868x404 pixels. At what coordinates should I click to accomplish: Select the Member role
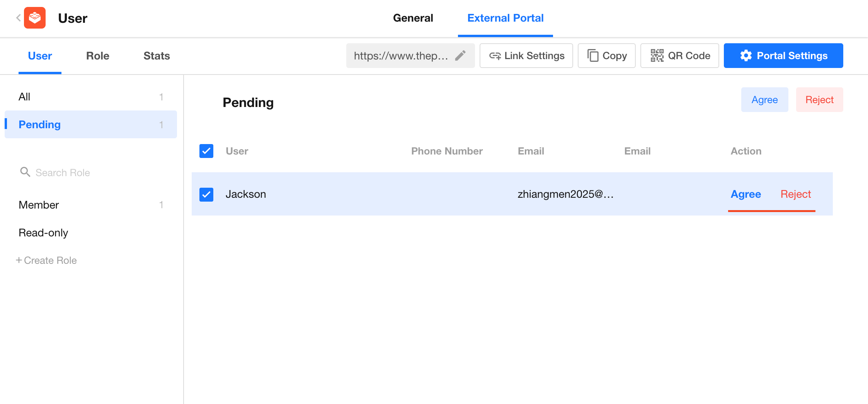[39, 205]
